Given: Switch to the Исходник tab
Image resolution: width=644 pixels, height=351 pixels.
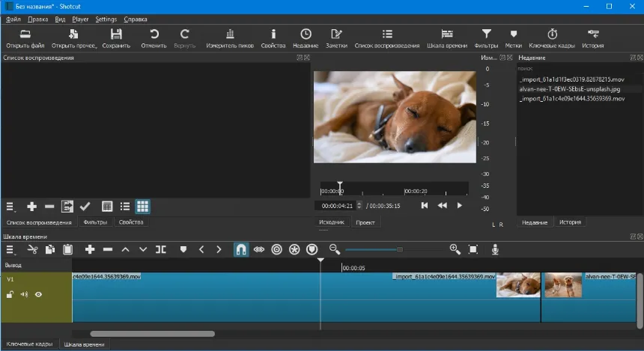Looking at the screenshot, I should pyautogui.click(x=332, y=222).
